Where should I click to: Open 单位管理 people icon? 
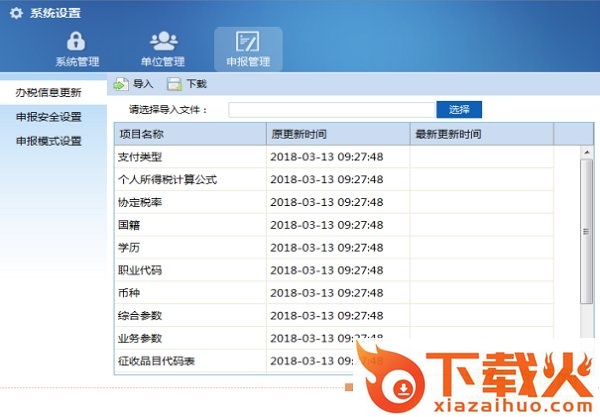coord(162,41)
